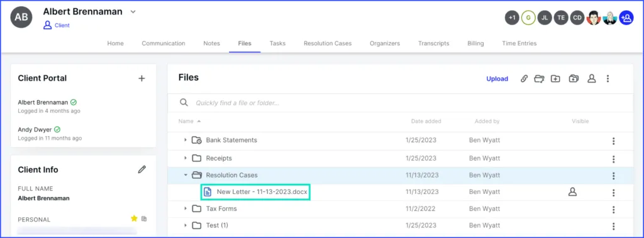Switch to the Time Entries tab

click(x=519, y=43)
